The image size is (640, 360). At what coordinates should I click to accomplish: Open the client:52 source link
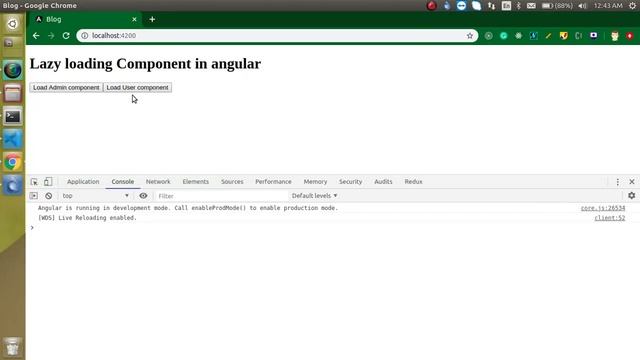[610, 218]
